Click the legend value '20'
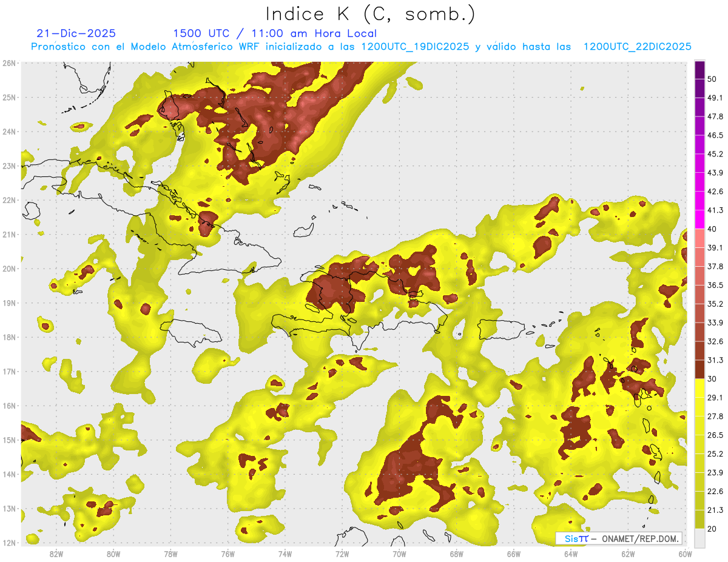The width and height of the screenshot is (728, 562). tap(712, 529)
